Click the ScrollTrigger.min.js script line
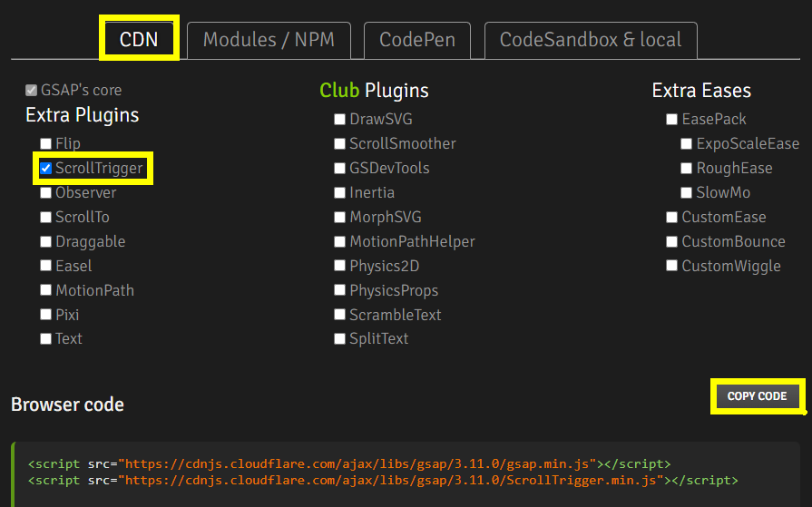Viewport: 812px width, 507px height. [383, 480]
